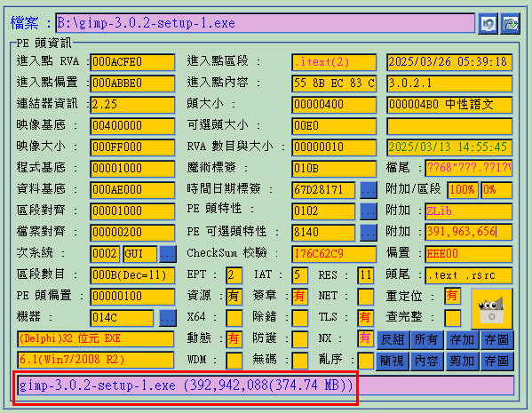Viewport: 532px width, 413px height.
Task: Click the 存圖 button beside 剪加
Action: click(x=497, y=361)
